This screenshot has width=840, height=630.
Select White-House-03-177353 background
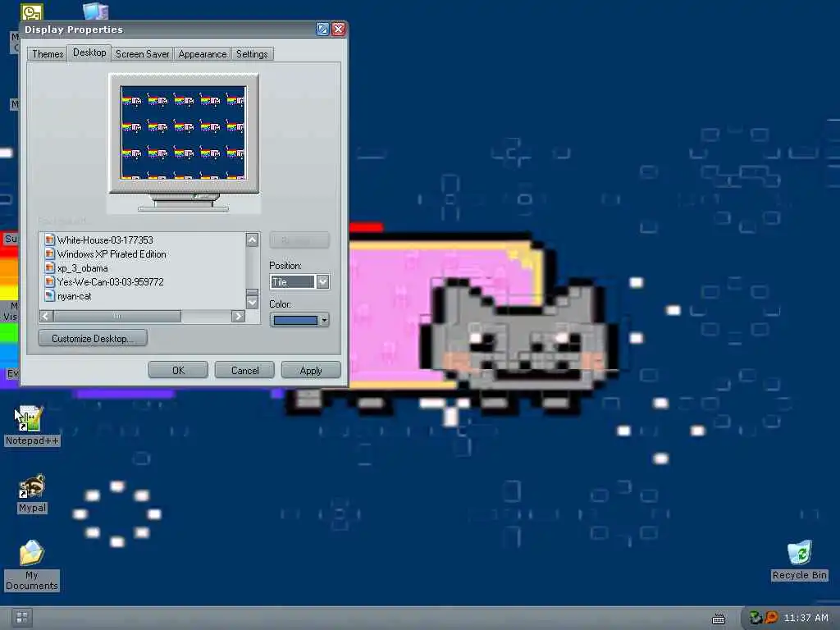click(x=105, y=240)
